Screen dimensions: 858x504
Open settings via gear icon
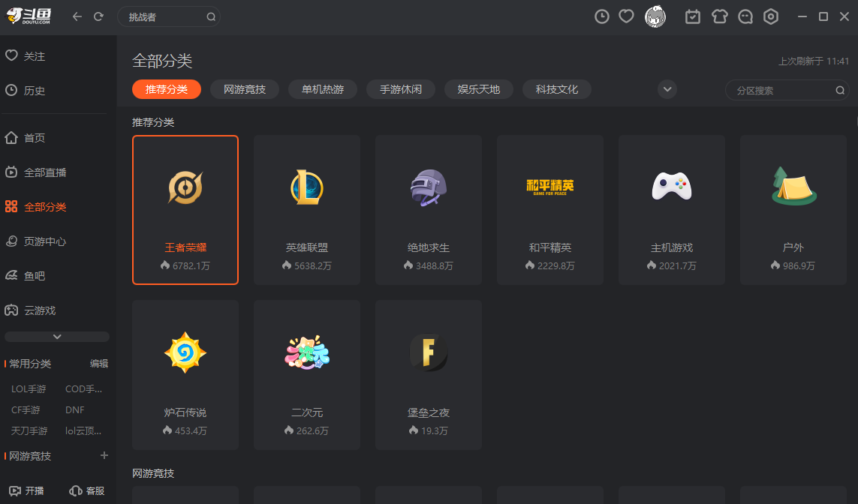coord(770,16)
